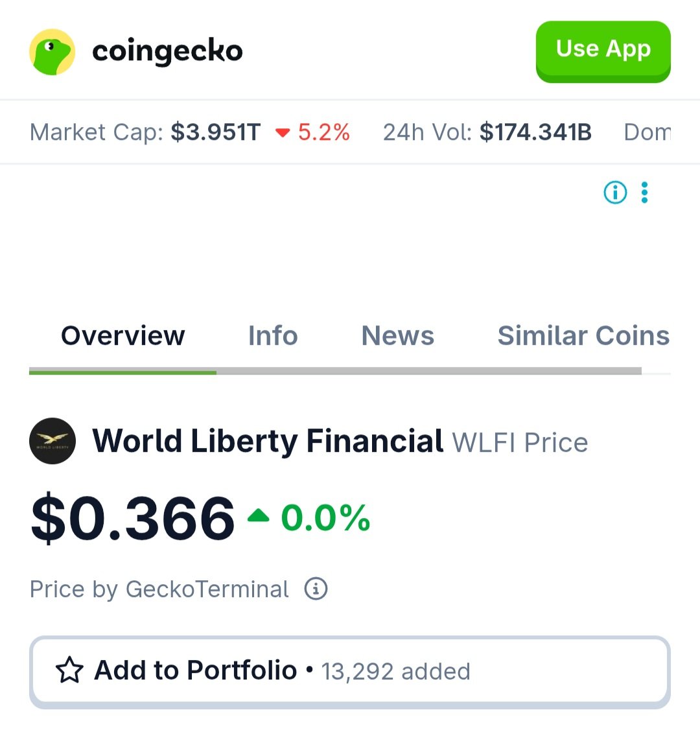Image resolution: width=700 pixels, height=732 pixels.
Task: Click the green price up arrow
Action: click(258, 515)
